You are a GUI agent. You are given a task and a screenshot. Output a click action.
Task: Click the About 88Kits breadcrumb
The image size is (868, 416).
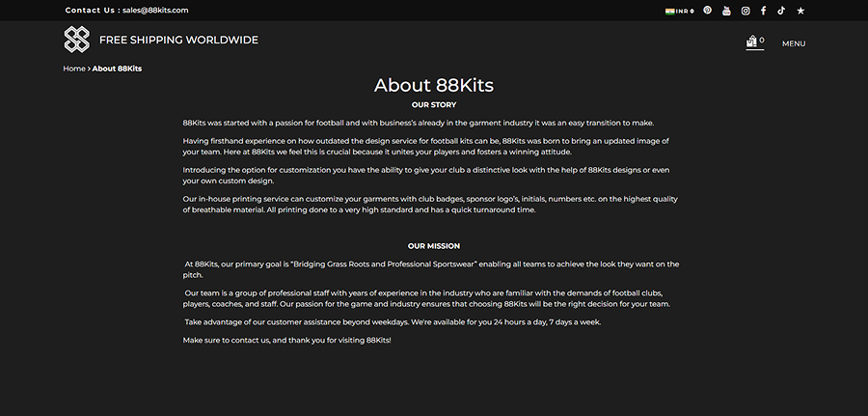pos(117,69)
